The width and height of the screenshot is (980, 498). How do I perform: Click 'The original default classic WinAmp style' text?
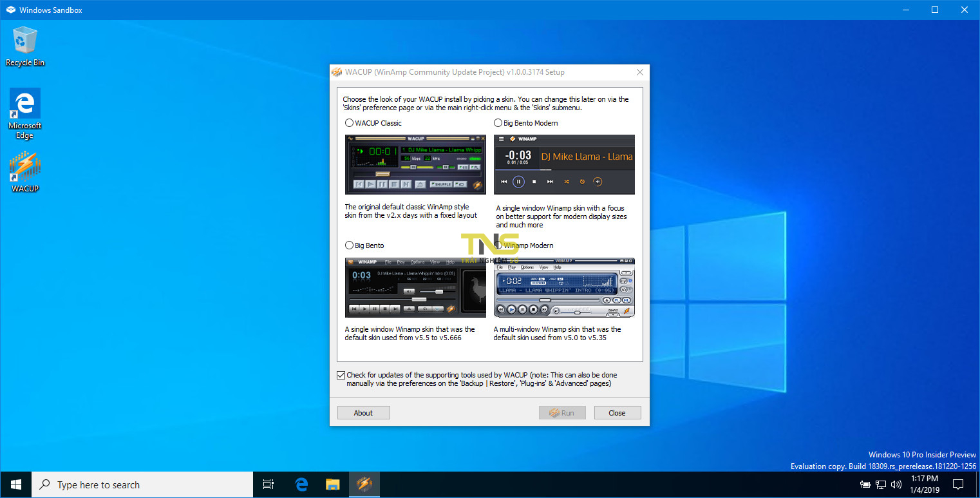point(407,207)
